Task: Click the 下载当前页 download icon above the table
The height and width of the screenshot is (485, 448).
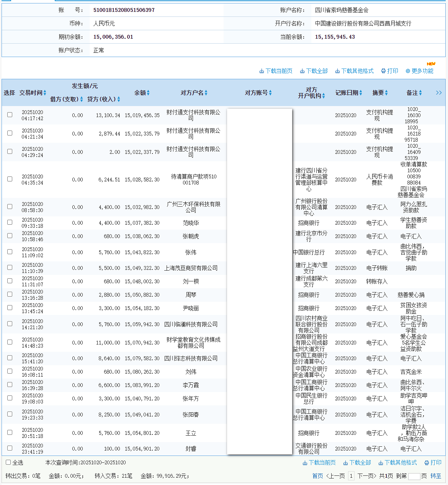Action: click(x=262, y=71)
